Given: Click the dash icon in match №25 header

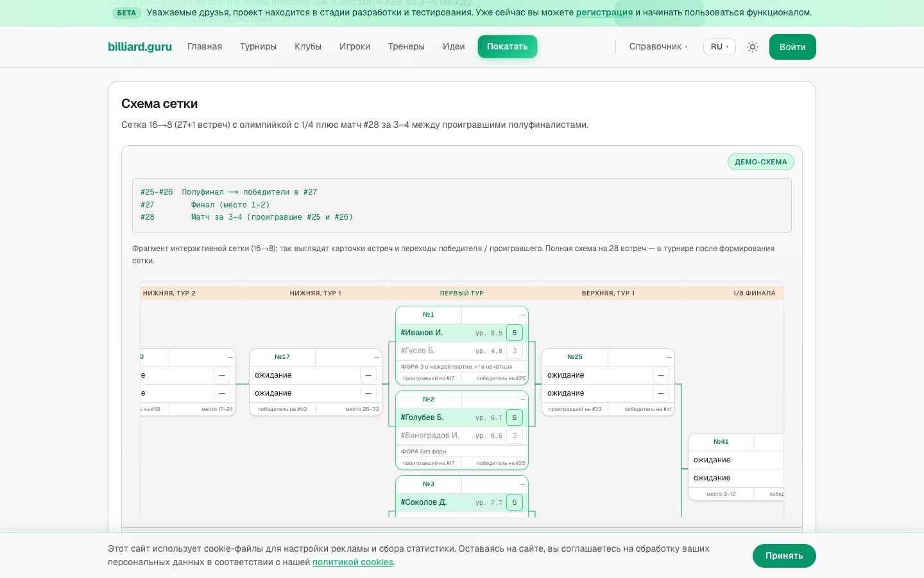Looking at the screenshot, I should (669, 357).
